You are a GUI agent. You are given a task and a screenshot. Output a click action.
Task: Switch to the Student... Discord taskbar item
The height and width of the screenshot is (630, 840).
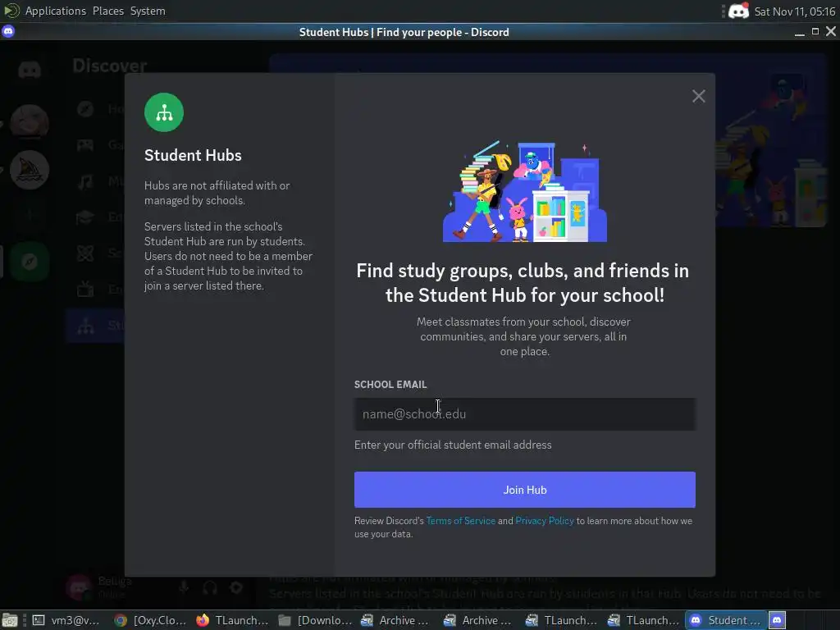click(x=726, y=620)
